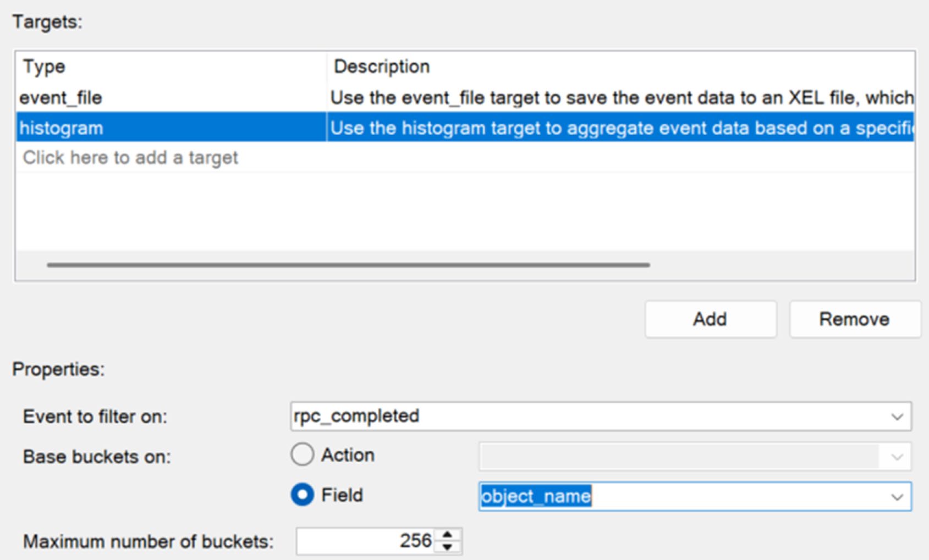Image resolution: width=929 pixels, height=560 pixels.
Task: Open the Action dropdown arrow
Action: pyautogui.click(x=897, y=457)
